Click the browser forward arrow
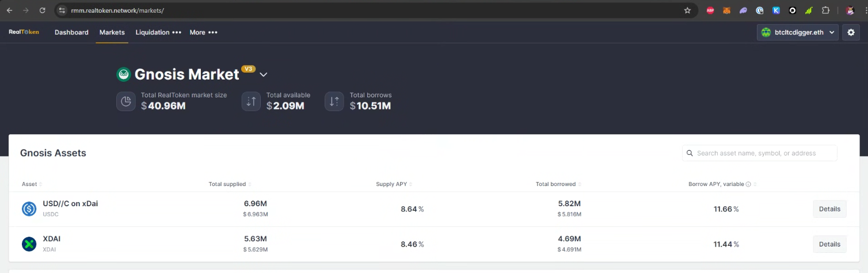 [x=25, y=10]
